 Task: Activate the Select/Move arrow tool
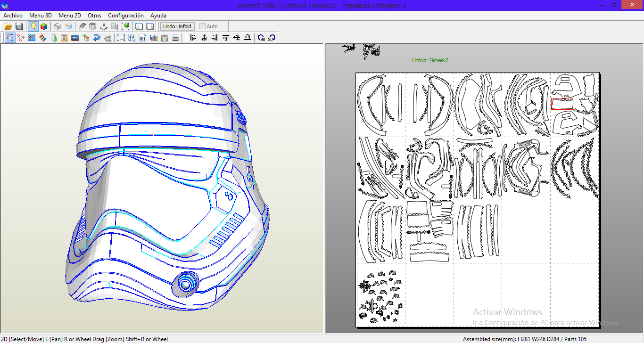tap(10, 38)
